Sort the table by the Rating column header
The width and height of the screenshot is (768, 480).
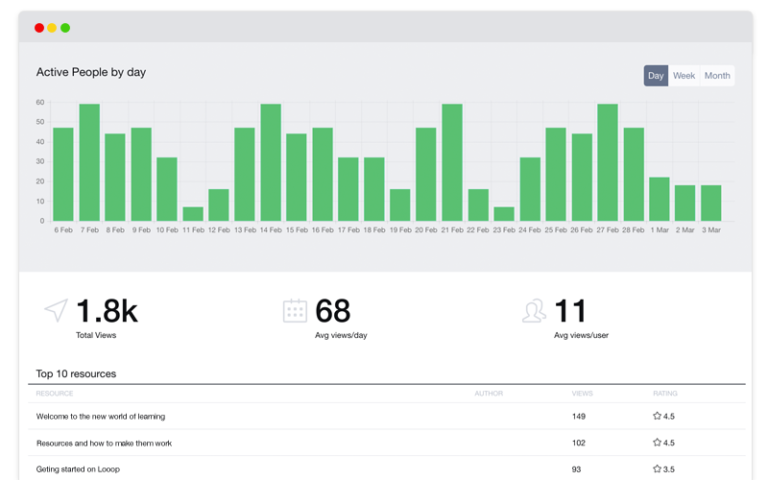click(665, 394)
